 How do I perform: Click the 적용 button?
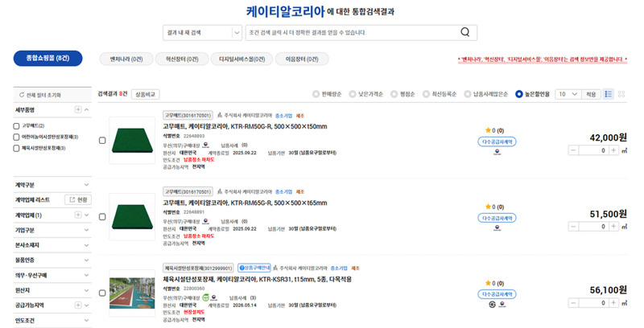[x=591, y=94]
